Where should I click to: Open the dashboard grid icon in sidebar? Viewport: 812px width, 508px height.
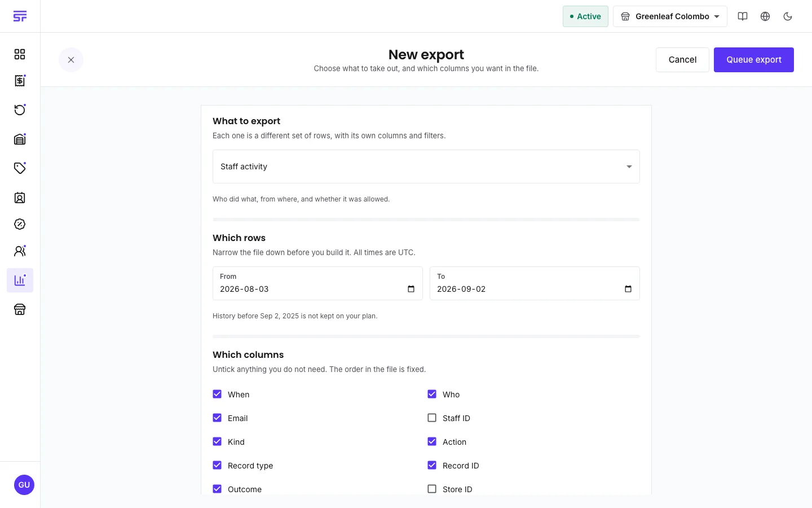point(20,54)
